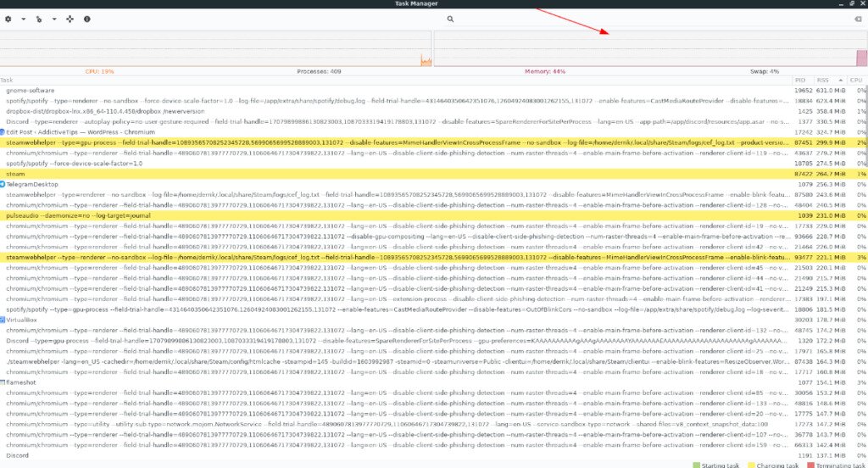
Task: Click the Memory: 44% status label
Action: [545, 71]
